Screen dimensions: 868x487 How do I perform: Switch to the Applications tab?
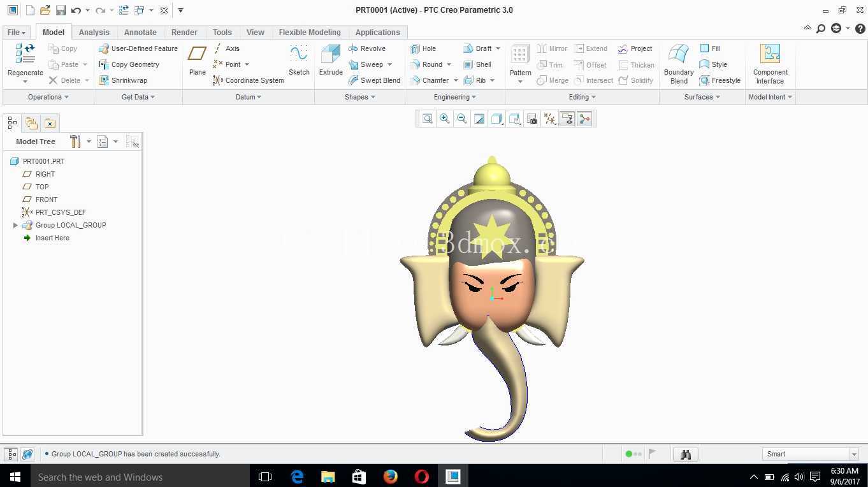click(x=377, y=32)
